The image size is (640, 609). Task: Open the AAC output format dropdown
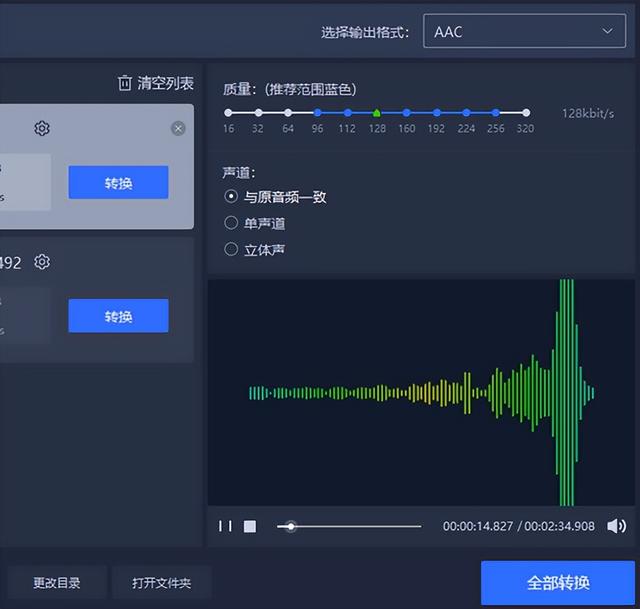tap(524, 32)
